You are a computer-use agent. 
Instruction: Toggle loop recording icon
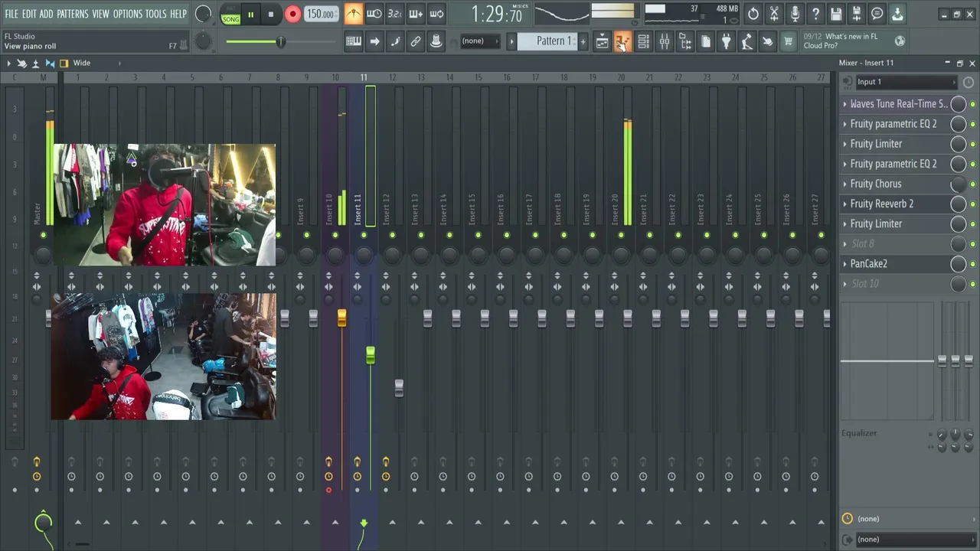point(436,14)
